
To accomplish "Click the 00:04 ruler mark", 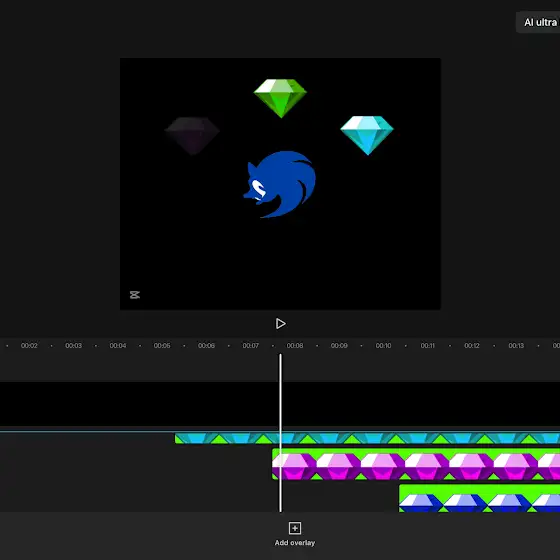I will tap(118, 345).
